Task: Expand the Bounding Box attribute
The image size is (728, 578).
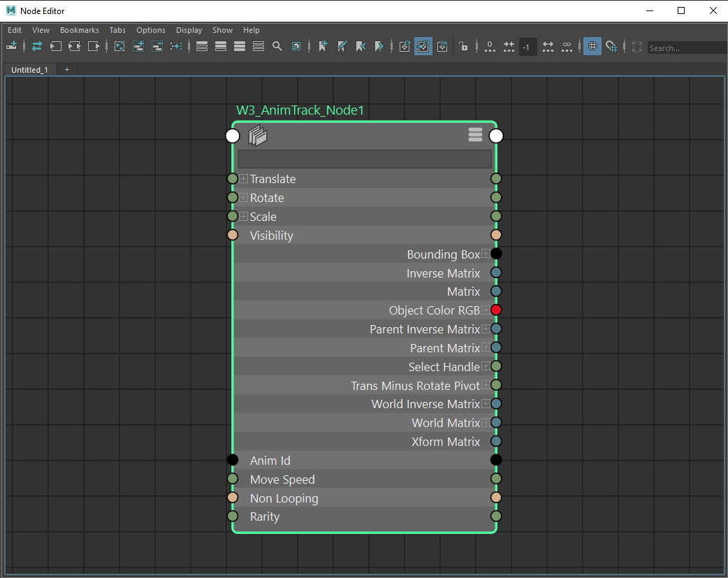Action: click(486, 254)
